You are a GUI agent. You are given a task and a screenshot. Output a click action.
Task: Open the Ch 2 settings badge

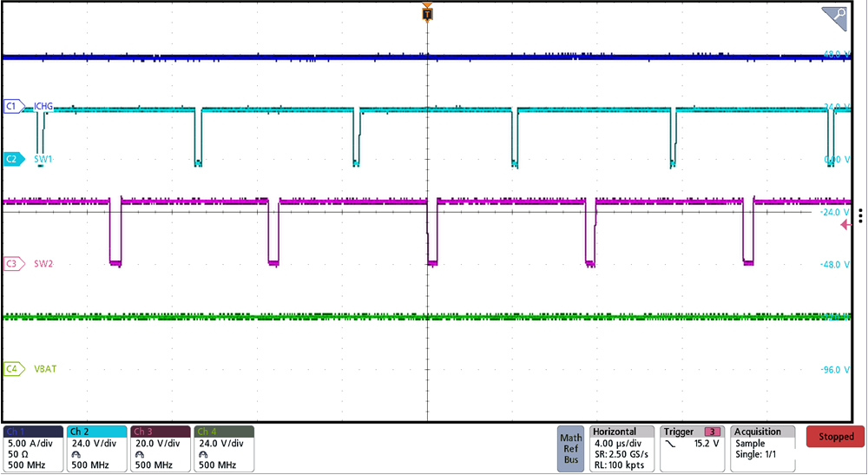point(96,448)
